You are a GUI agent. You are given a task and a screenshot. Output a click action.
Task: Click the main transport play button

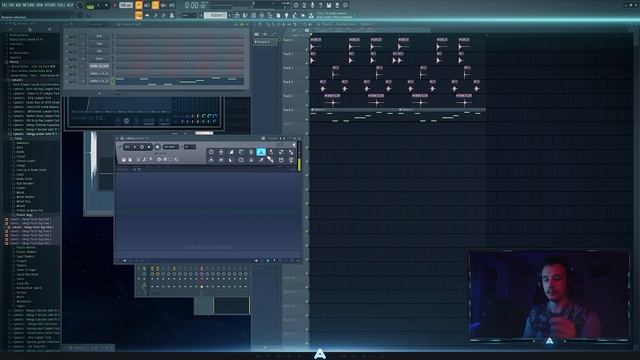point(99,6)
